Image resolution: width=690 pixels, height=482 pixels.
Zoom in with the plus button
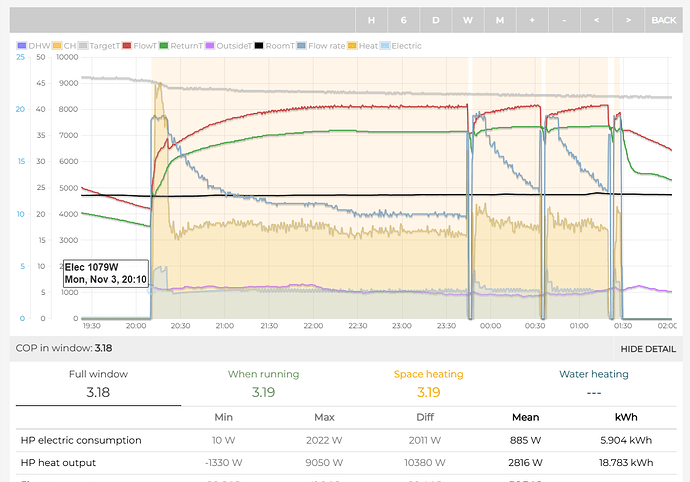(531, 19)
